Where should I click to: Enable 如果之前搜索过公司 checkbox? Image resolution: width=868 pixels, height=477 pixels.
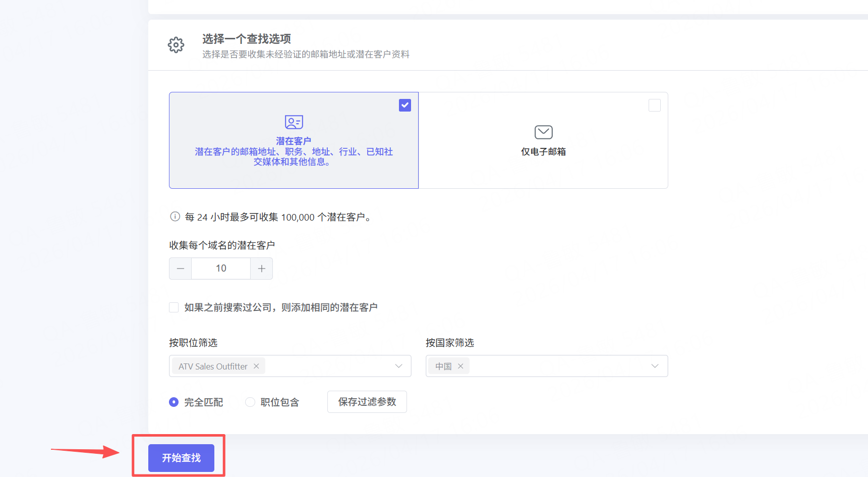click(x=174, y=307)
